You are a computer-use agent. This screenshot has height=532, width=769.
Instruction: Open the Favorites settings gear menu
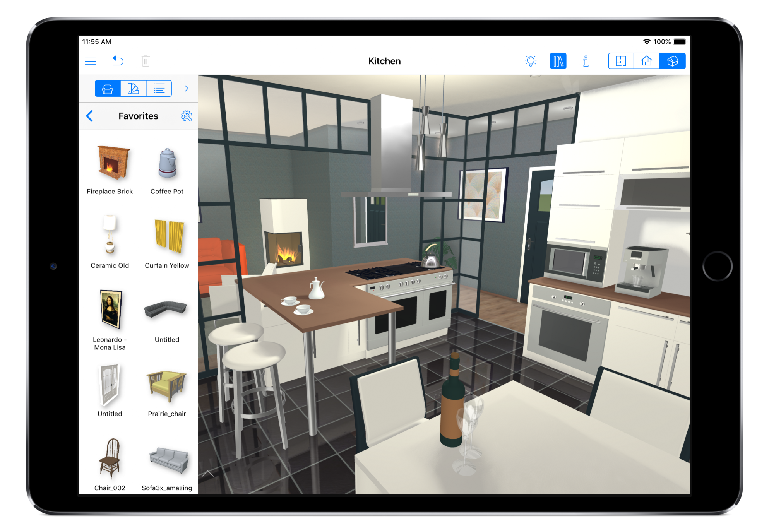187,116
